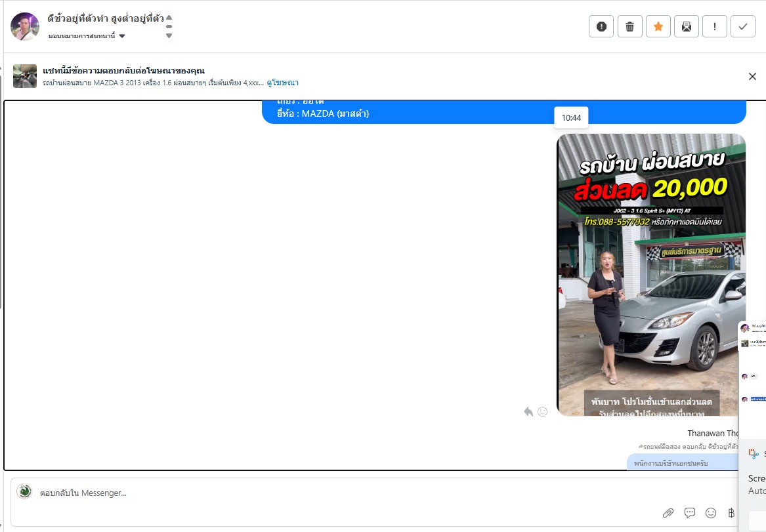Viewport: 766px width, 532px height.
Task: Mark conversation done with checkmark button
Action: [743, 26]
